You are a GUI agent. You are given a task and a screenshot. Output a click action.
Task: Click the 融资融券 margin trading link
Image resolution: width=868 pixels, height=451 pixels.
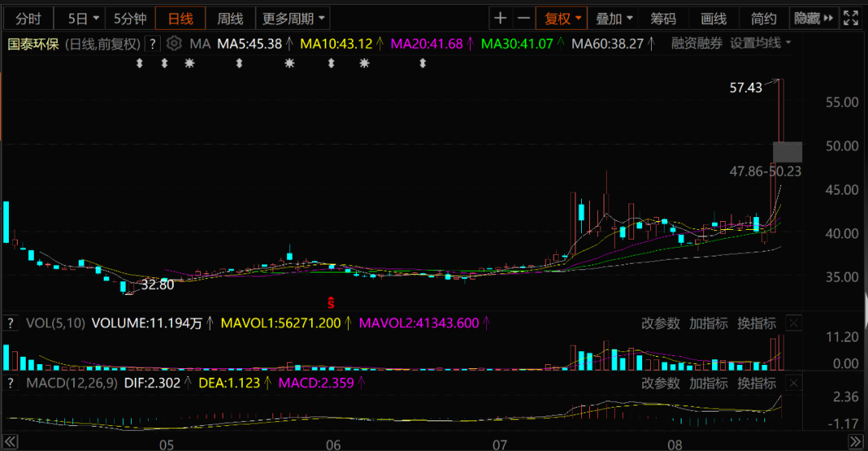696,43
